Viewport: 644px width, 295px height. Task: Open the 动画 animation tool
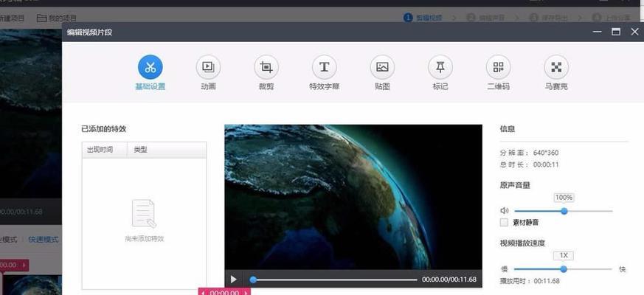[x=208, y=67]
